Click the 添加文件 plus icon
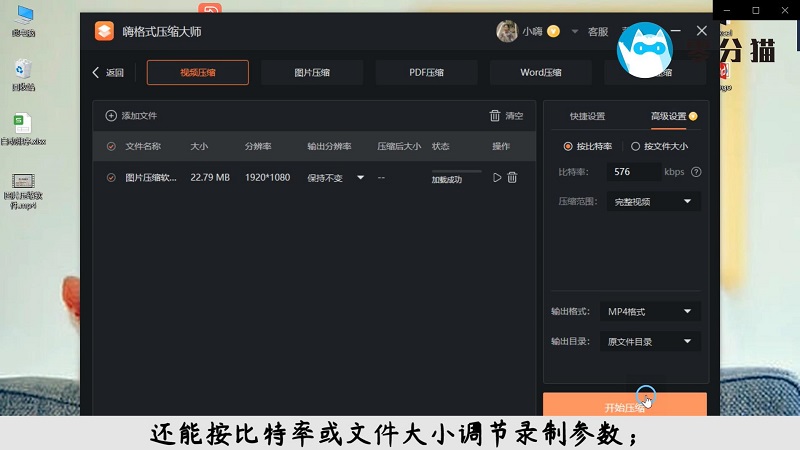Screen dimensions: 800x450 [111, 116]
